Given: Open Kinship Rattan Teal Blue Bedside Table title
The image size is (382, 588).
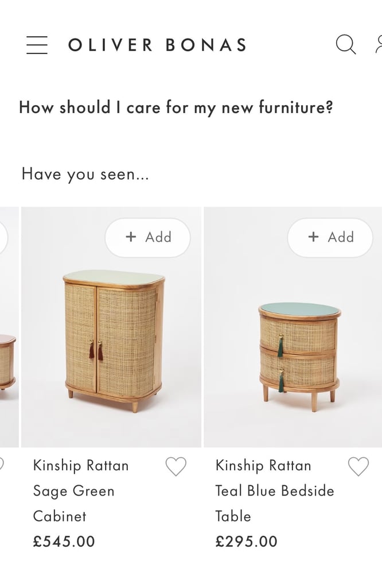Looking at the screenshot, I should pos(275,490).
